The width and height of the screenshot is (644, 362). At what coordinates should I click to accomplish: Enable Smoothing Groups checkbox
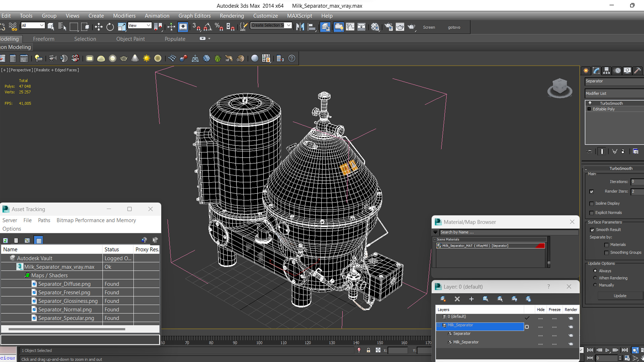[x=606, y=253]
